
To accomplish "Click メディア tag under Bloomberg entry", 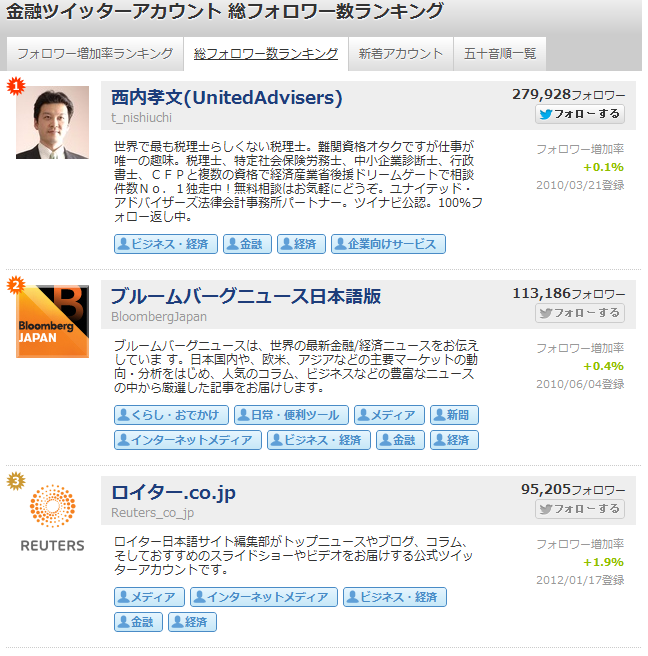I will coord(389,415).
